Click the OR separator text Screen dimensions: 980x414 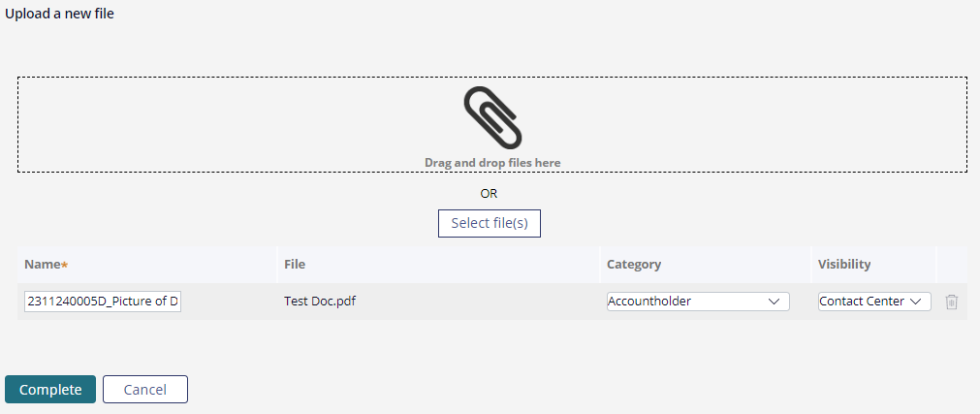(x=490, y=194)
